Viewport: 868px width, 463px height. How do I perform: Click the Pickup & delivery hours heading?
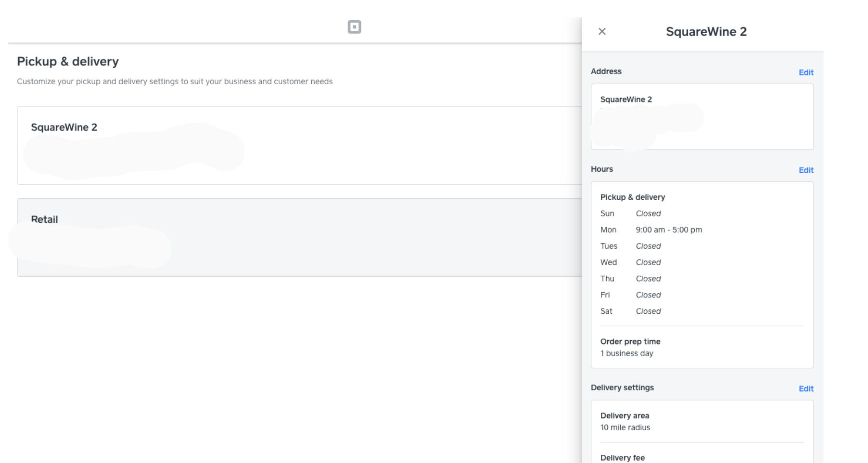point(632,197)
